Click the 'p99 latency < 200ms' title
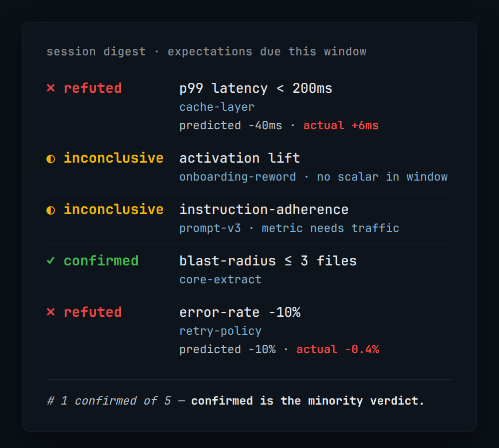Image resolution: width=499 pixels, height=448 pixels. tap(256, 88)
